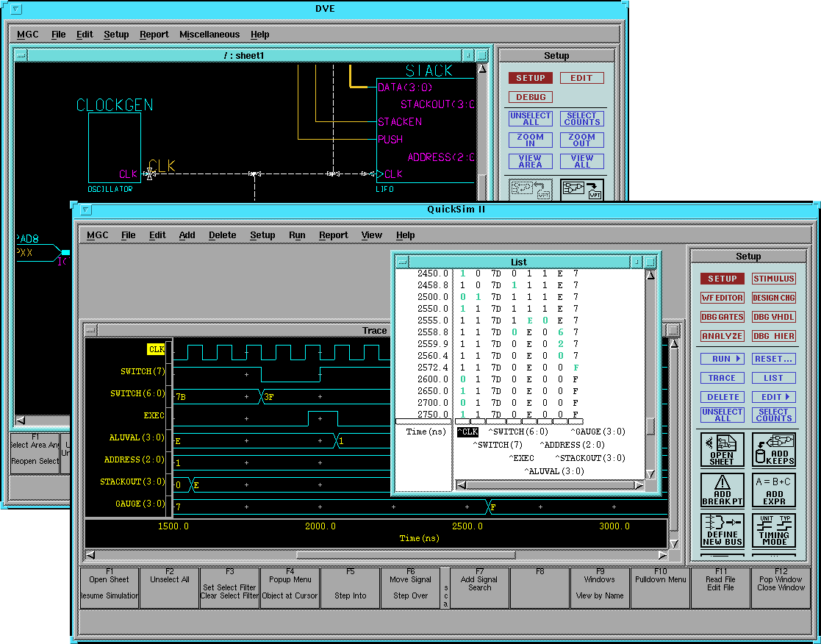Viewport: 821px width, 644px height.
Task: Click F5 Step Into softkey
Action: (351, 588)
